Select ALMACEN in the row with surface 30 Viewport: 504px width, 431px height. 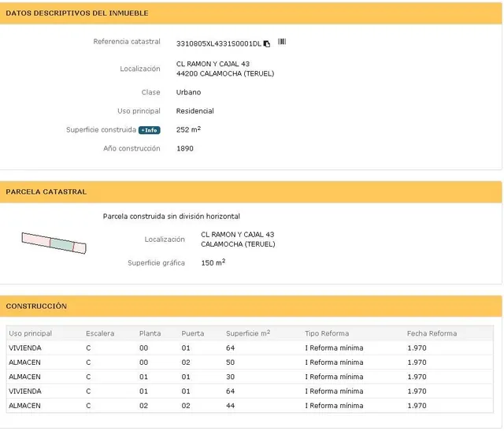pos(24,377)
